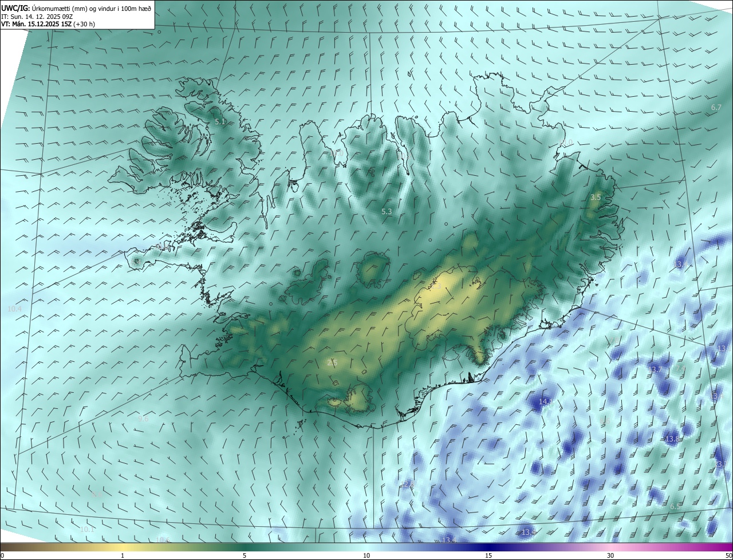Click the '50' tick label on the color scale
Viewport: 733px width, 560px height.
pyautogui.click(x=728, y=555)
